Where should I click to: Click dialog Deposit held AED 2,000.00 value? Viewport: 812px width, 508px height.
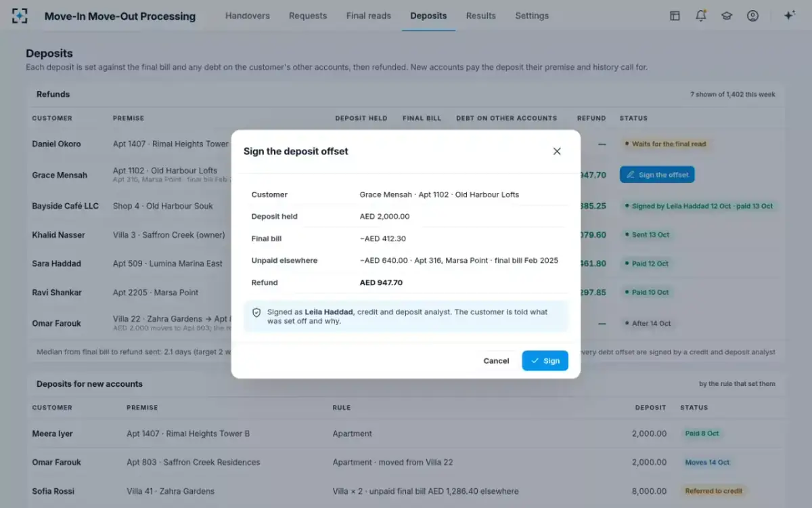click(x=384, y=217)
